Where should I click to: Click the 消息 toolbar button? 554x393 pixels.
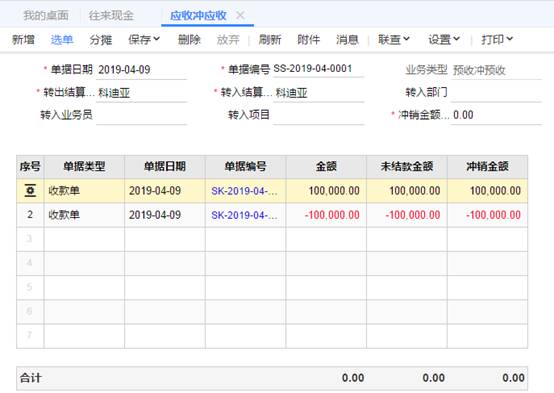click(x=347, y=39)
